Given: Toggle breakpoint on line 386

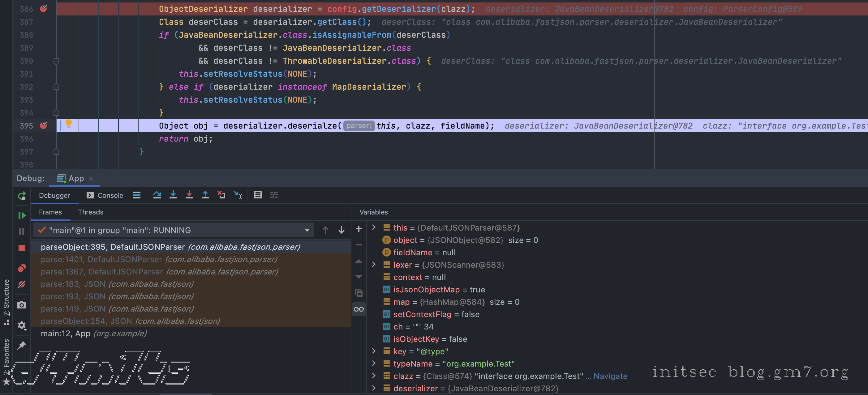Looking at the screenshot, I should 44,9.
